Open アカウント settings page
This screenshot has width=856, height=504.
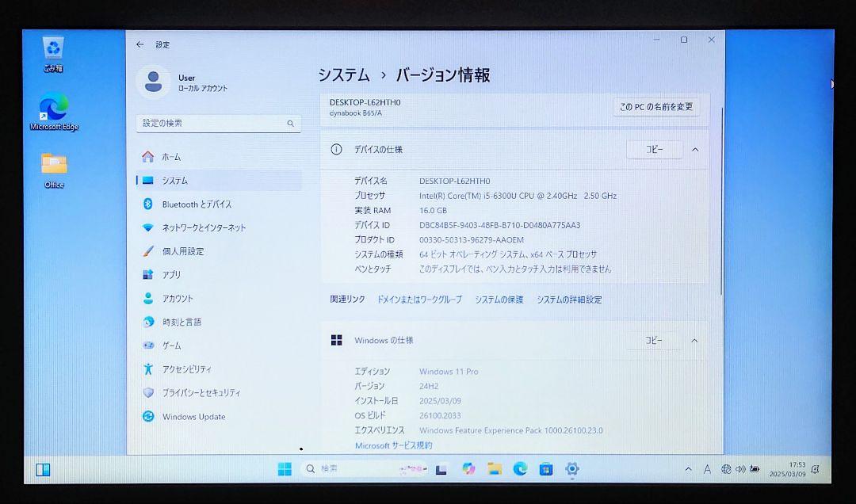(x=219, y=298)
